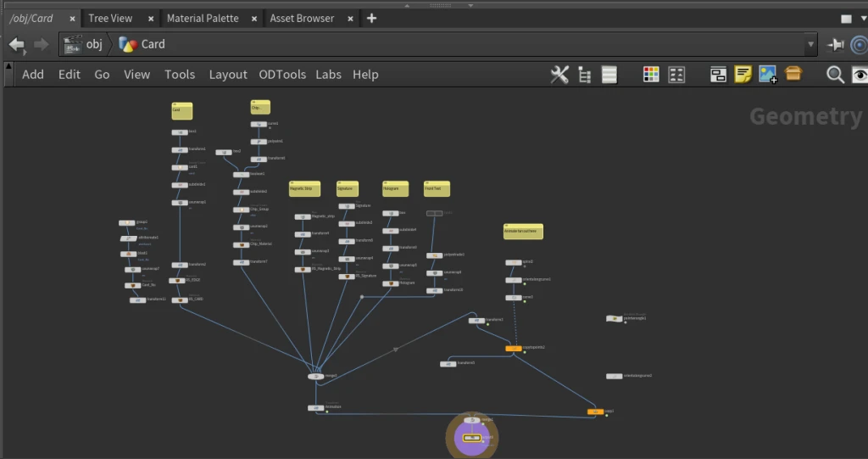Close the Asset Browser tab
The width and height of the screenshot is (868, 459).
350,19
